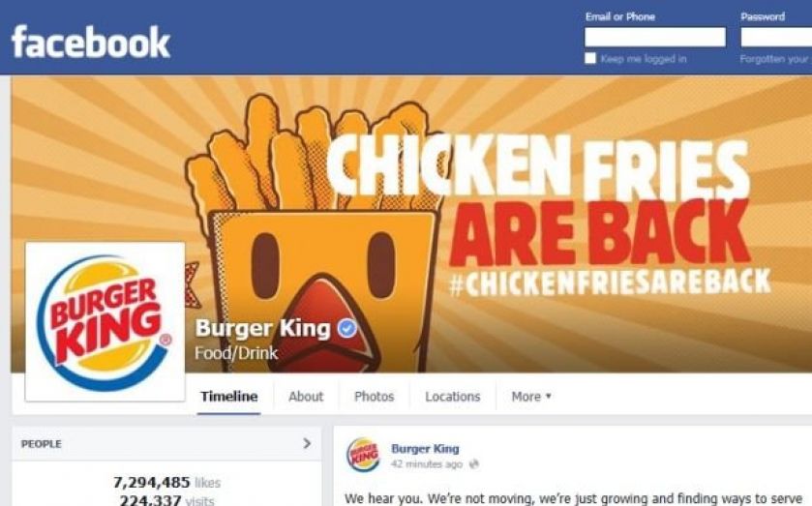Click the 7,294,485 likes count
812x506 pixels.
pyautogui.click(x=166, y=483)
